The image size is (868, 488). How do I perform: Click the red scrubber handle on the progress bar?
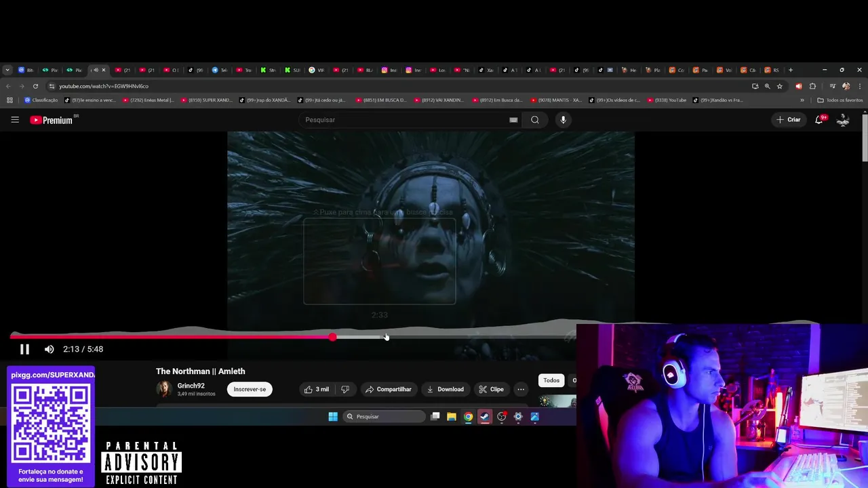click(x=332, y=337)
